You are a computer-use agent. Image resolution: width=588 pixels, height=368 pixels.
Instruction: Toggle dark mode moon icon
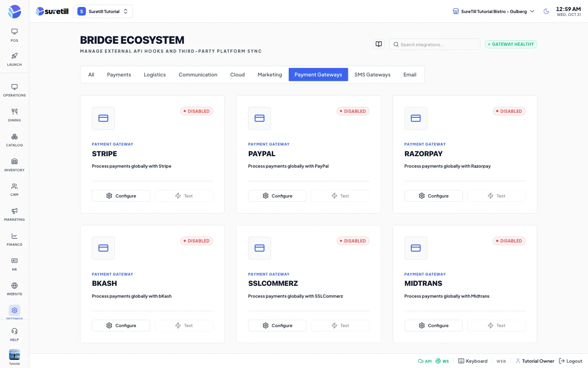pos(546,11)
